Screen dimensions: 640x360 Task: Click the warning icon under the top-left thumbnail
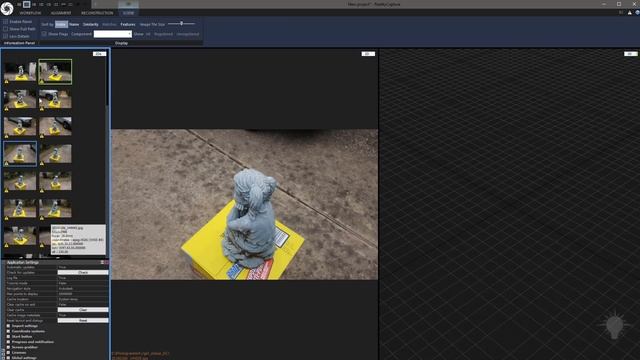pyautogui.click(x=7, y=82)
